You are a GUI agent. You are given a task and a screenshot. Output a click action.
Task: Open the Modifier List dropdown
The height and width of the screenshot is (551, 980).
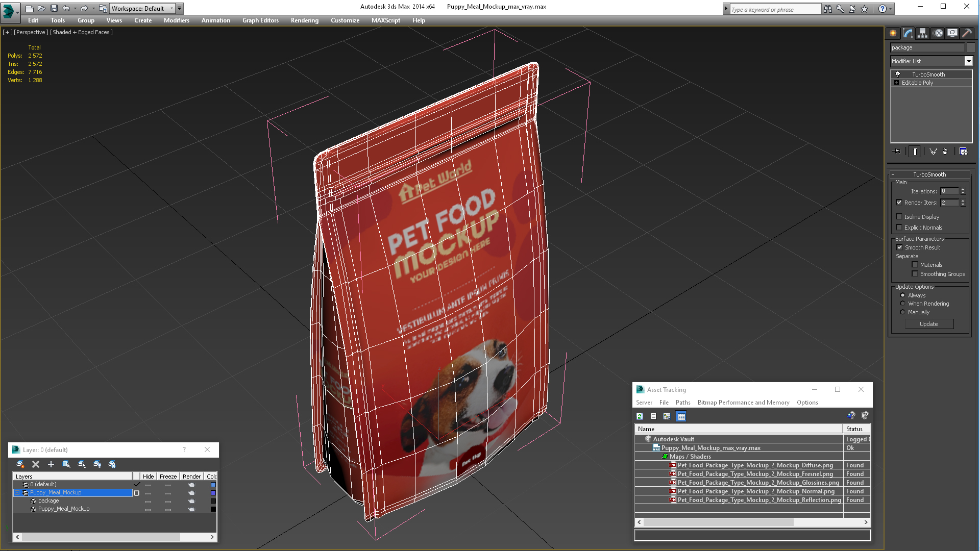click(968, 61)
